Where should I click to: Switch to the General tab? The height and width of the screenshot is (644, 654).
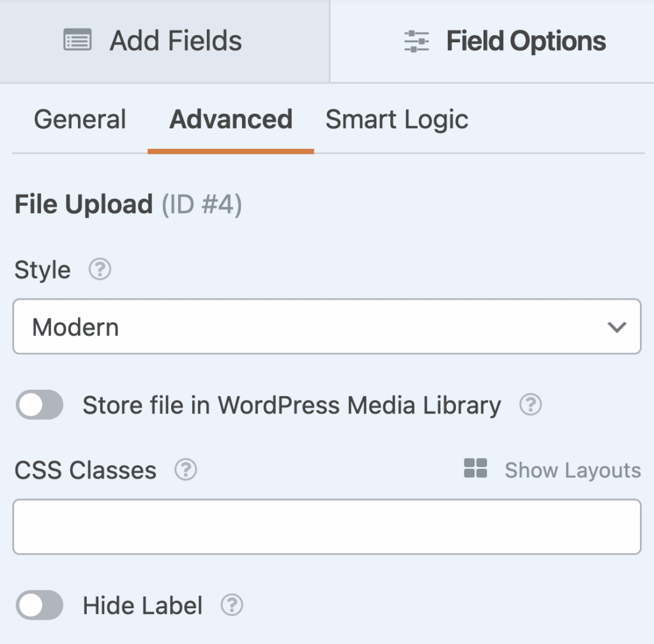[80, 119]
